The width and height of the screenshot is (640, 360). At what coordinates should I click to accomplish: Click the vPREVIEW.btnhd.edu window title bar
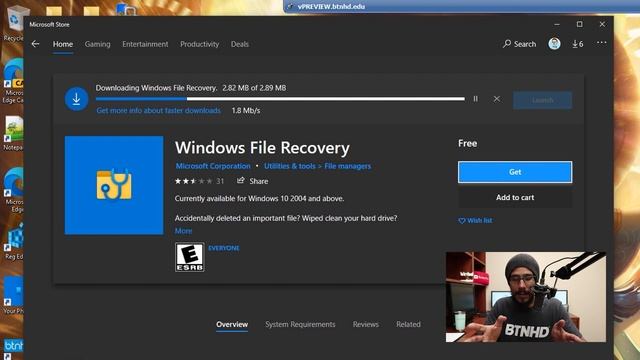click(462, 7)
